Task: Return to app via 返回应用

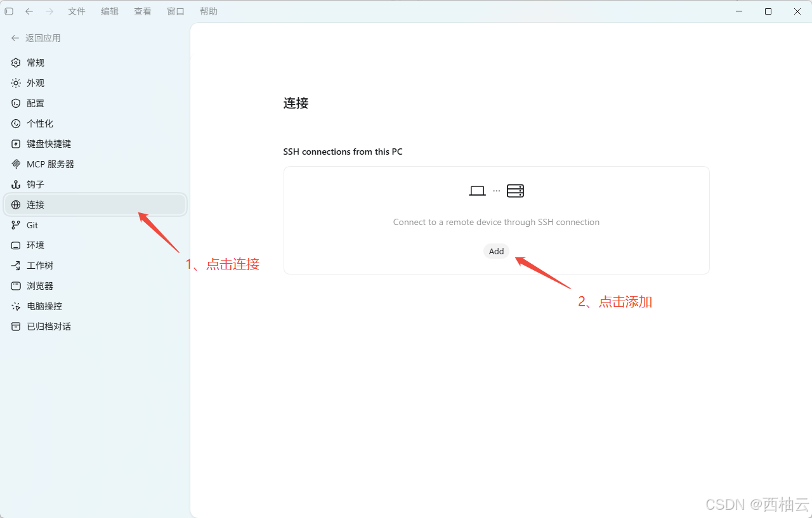Action: tap(36, 38)
